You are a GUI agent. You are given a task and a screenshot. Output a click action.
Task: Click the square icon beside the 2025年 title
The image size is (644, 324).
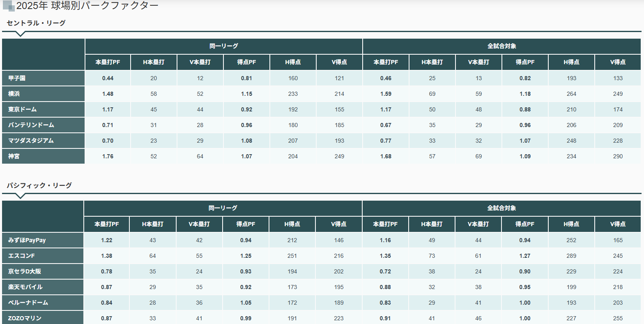click(9, 6)
